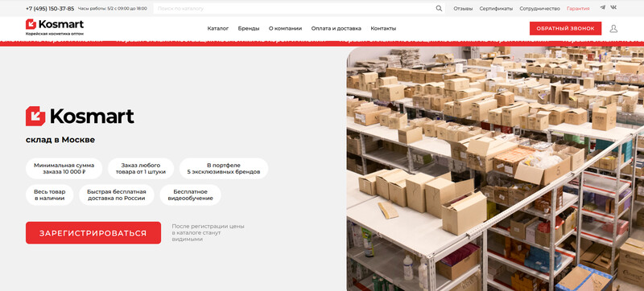Open the red Гарантия link
The width and height of the screenshot is (644, 291).
[578, 8]
